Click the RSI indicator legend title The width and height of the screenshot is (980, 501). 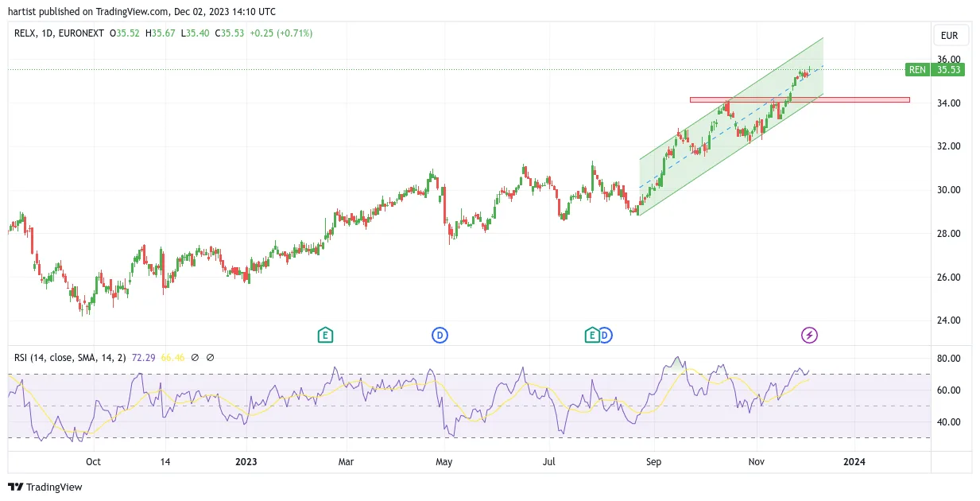[x=70, y=358]
